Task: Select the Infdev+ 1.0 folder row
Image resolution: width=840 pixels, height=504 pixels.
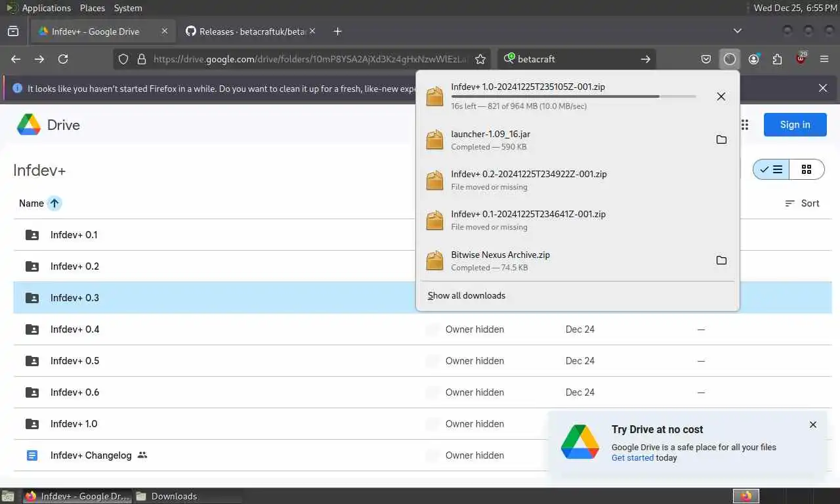Action: click(x=423, y=424)
